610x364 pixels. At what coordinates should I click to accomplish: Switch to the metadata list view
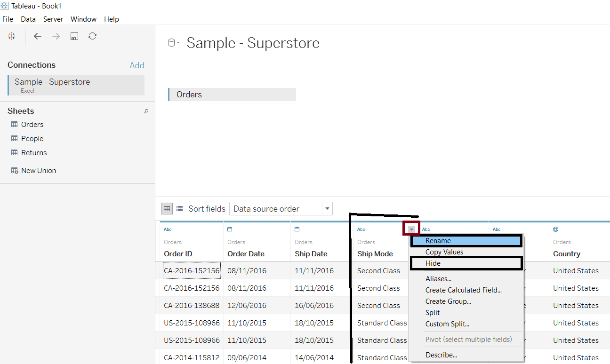click(179, 208)
